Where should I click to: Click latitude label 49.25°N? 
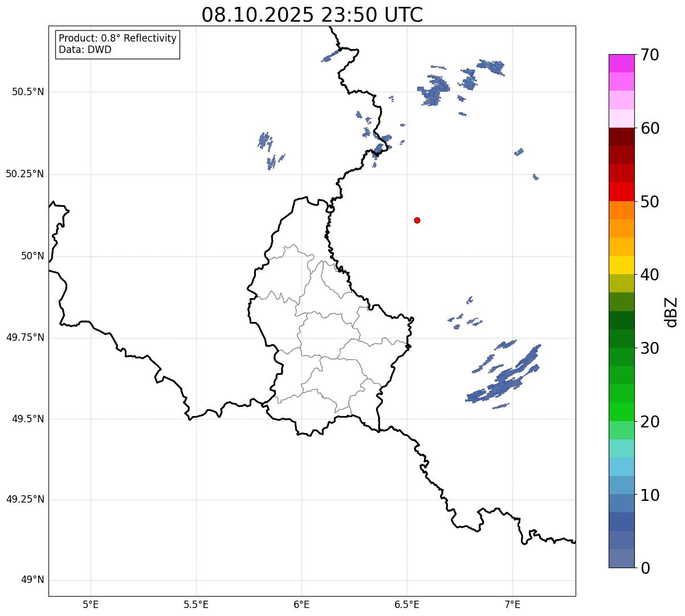25,500
